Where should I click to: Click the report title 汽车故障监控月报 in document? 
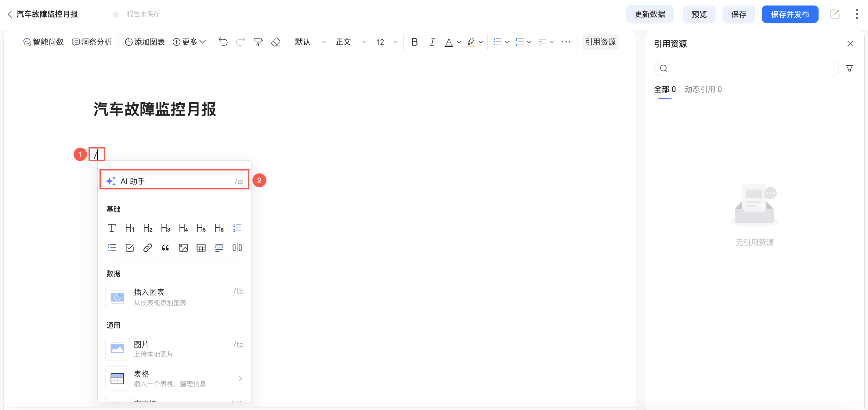pos(155,109)
